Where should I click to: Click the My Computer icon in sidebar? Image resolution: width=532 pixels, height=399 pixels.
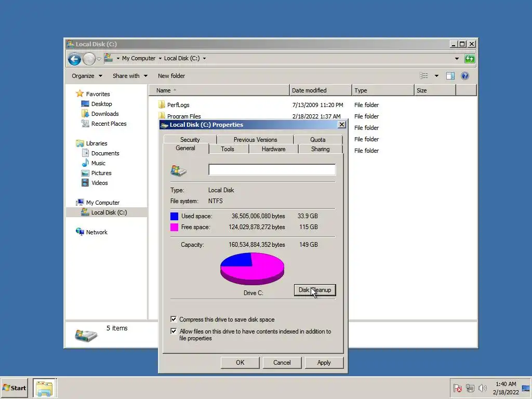coord(79,203)
